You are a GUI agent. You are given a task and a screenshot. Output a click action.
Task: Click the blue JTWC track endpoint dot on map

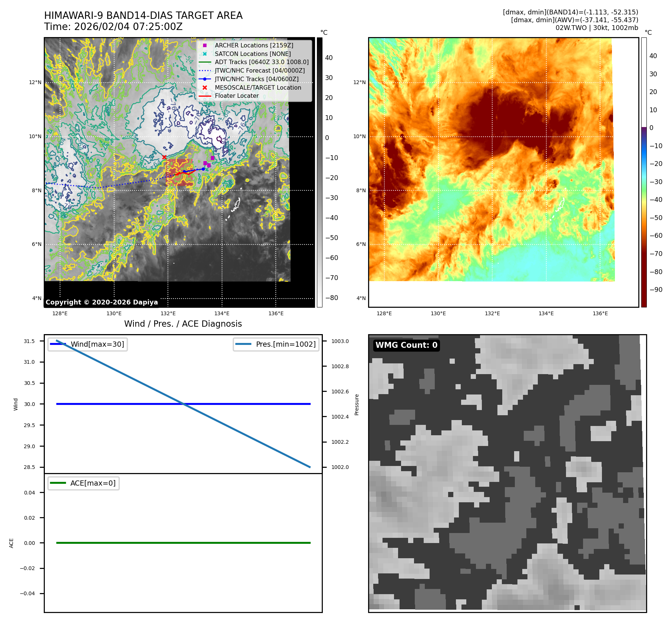tap(203, 169)
